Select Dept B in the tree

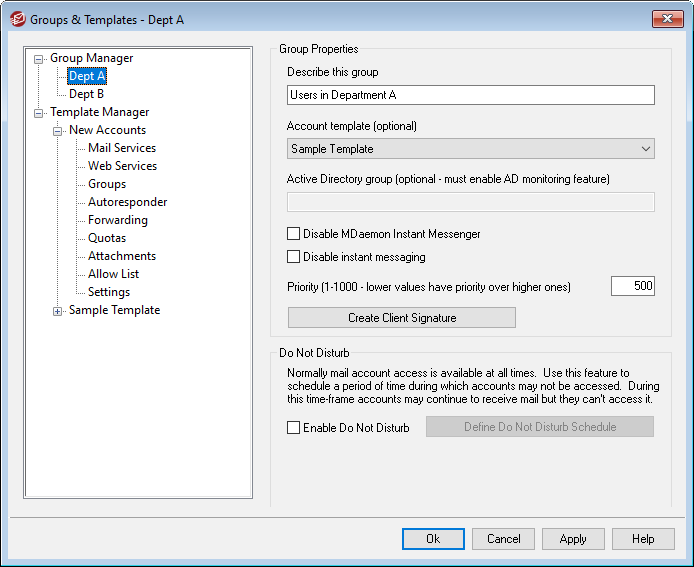pos(87,94)
